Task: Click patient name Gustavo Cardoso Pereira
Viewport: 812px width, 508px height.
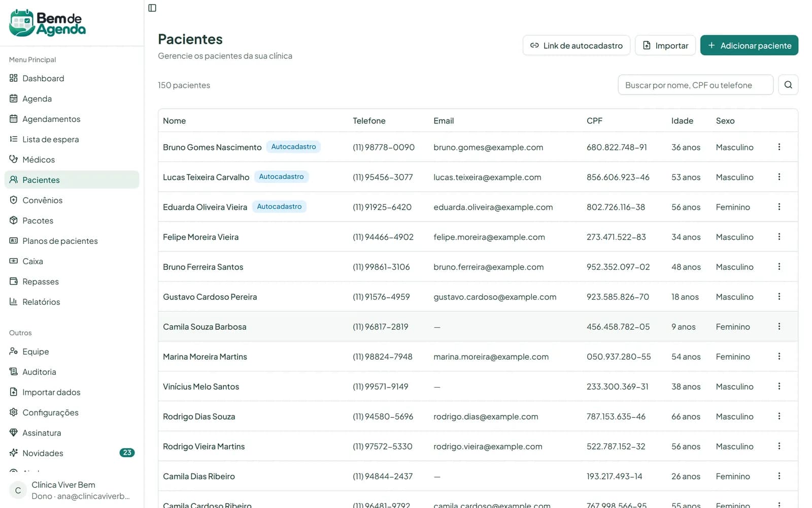Action: (210, 297)
